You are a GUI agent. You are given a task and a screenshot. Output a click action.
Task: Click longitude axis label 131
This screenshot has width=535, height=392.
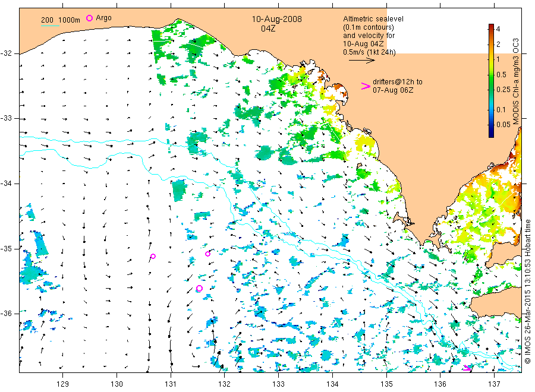pos(171,384)
